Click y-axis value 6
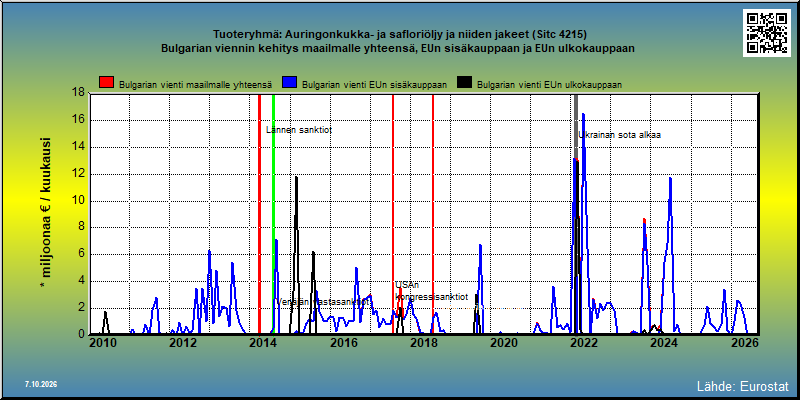The width and height of the screenshot is (800, 400). [x=82, y=254]
